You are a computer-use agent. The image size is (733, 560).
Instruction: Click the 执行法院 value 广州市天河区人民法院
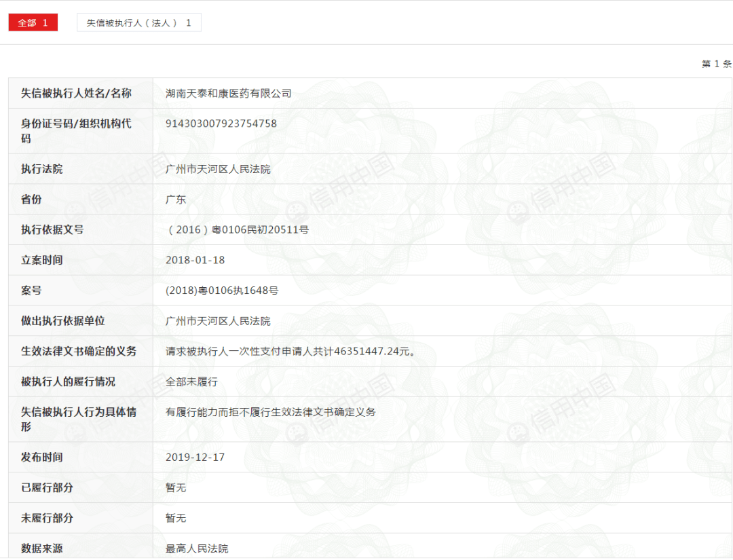218,169
